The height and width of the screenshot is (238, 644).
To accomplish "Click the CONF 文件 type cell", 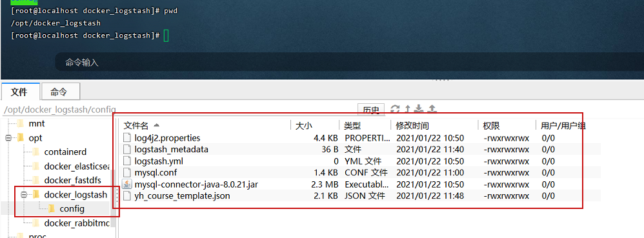I will pos(365,173).
